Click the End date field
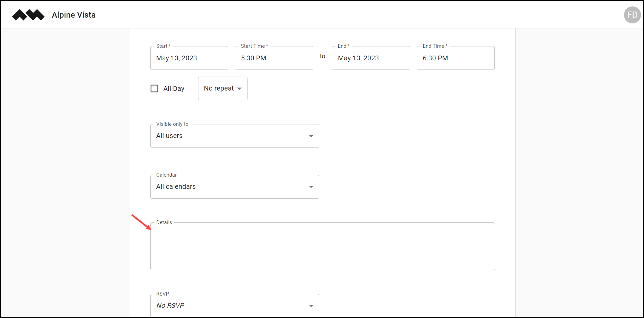 pyautogui.click(x=371, y=58)
